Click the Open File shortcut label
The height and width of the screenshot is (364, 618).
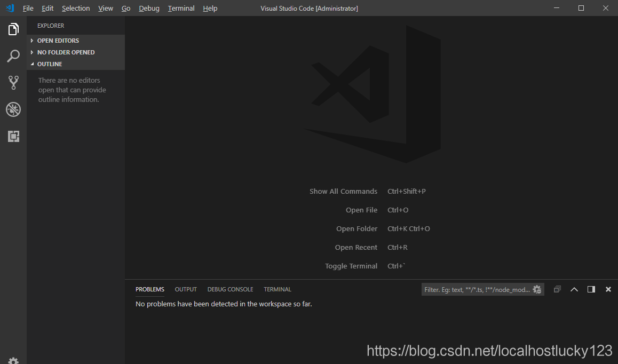tap(361, 210)
